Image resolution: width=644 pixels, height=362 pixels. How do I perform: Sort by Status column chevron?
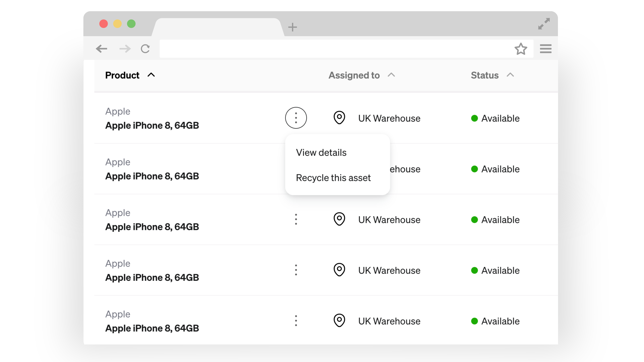510,75
